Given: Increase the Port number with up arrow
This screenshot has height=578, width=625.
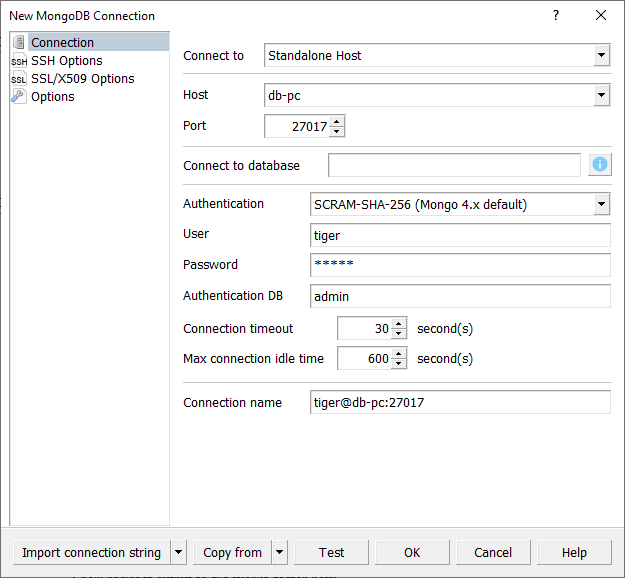Looking at the screenshot, I should (x=337, y=122).
